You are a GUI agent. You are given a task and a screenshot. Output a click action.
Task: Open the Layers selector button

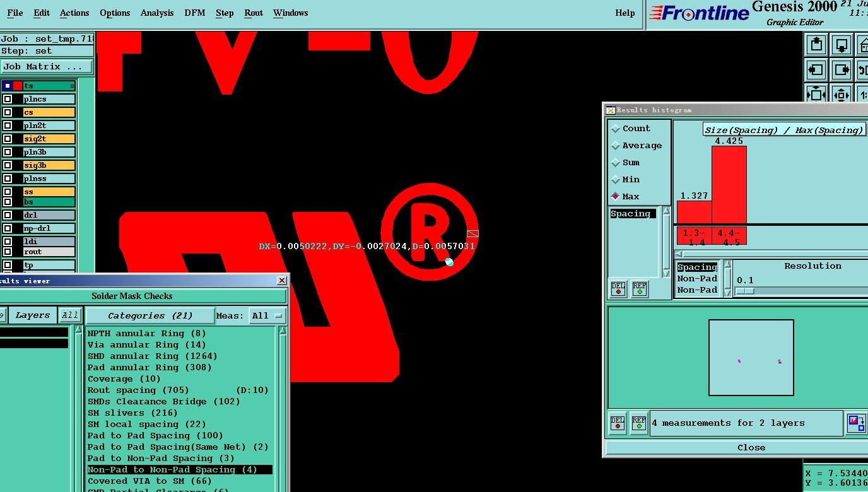[32, 315]
